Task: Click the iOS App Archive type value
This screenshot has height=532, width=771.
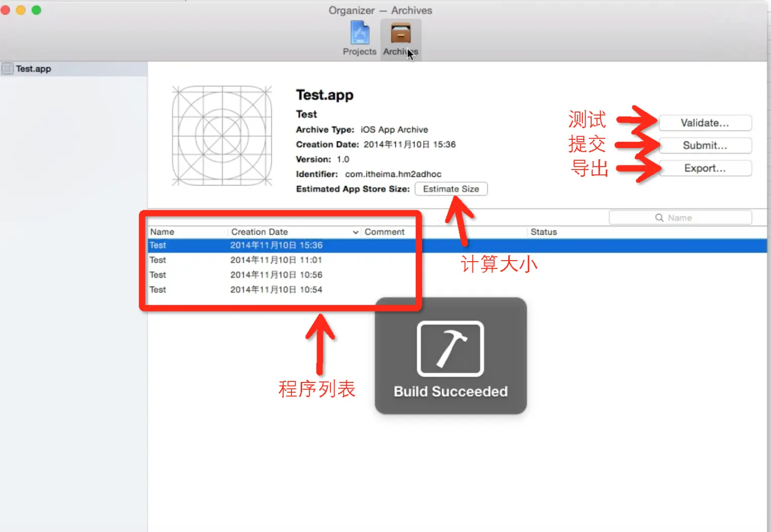Action: (x=394, y=130)
